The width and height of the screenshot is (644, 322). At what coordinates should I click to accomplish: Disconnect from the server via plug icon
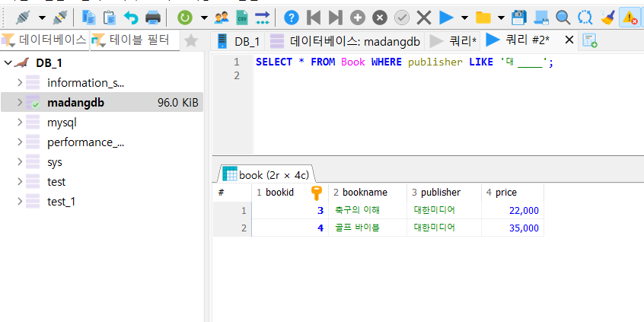pos(60,18)
